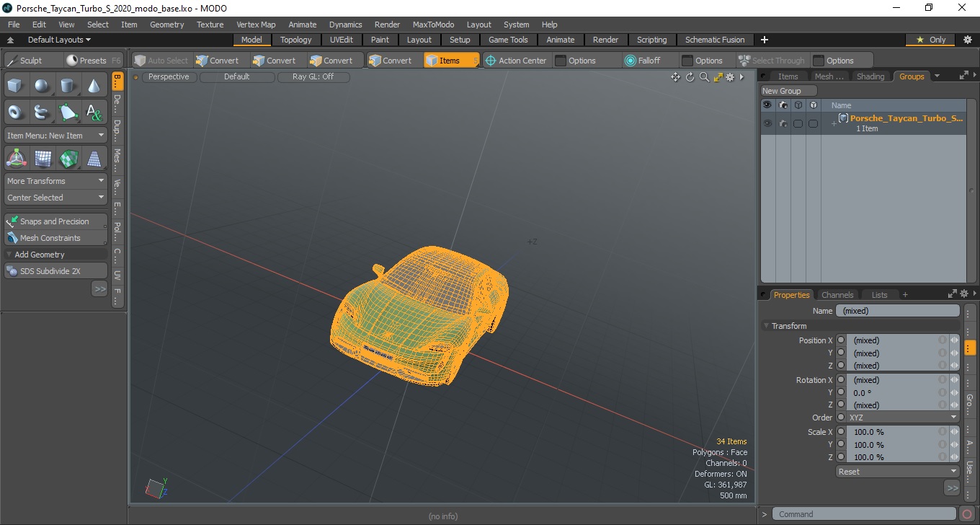Select the green checkered cube tool
The image size is (980, 525).
(68, 158)
